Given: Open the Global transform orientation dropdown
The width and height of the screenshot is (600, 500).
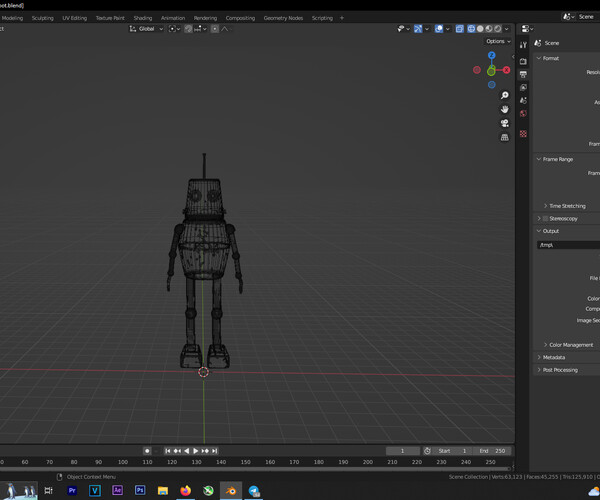Looking at the screenshot, I should (x=147, y=29).
